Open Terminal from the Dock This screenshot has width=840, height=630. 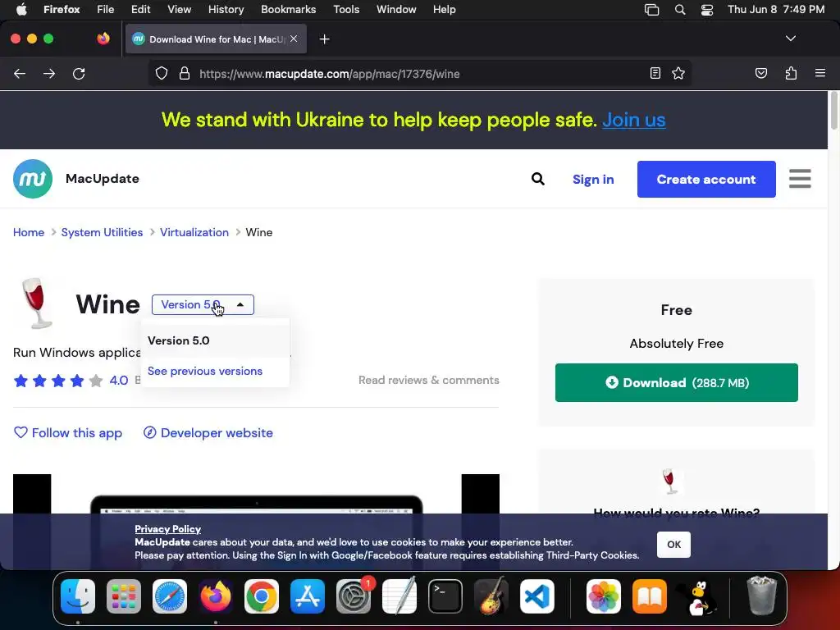(445, 596)
